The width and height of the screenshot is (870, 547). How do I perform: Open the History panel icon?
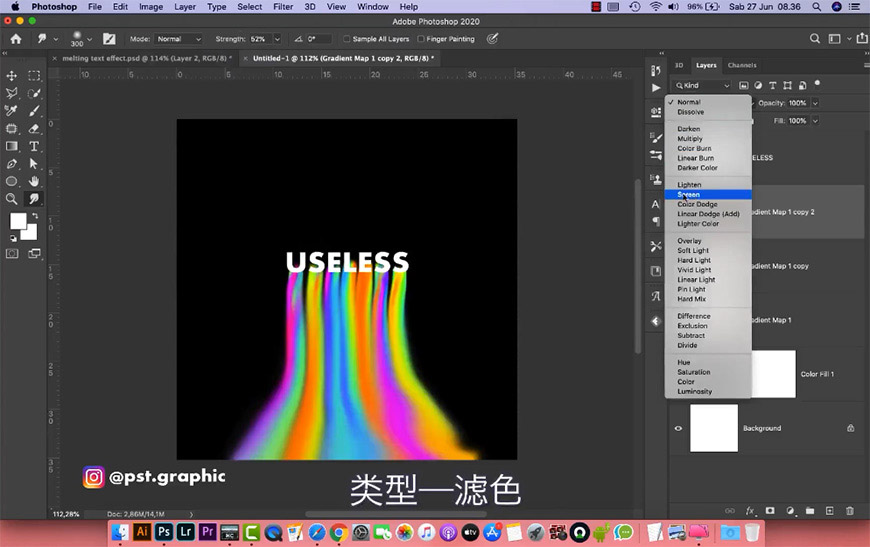[656, 70]
